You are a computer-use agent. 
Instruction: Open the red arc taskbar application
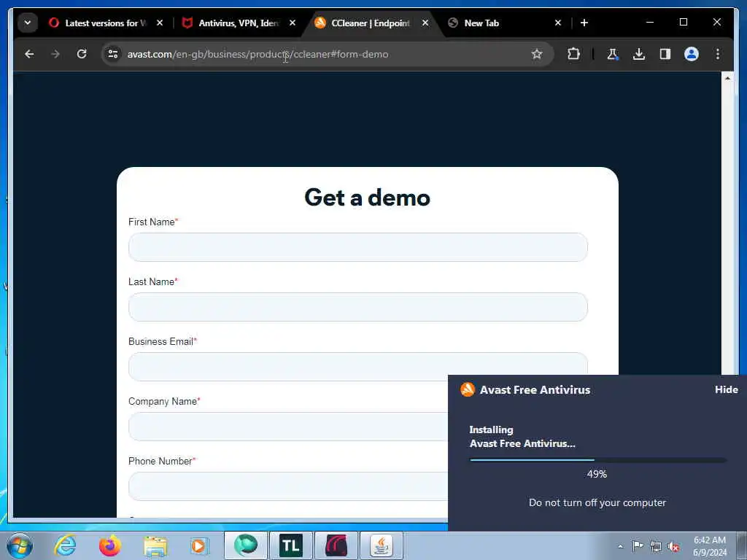coord(336,545)
